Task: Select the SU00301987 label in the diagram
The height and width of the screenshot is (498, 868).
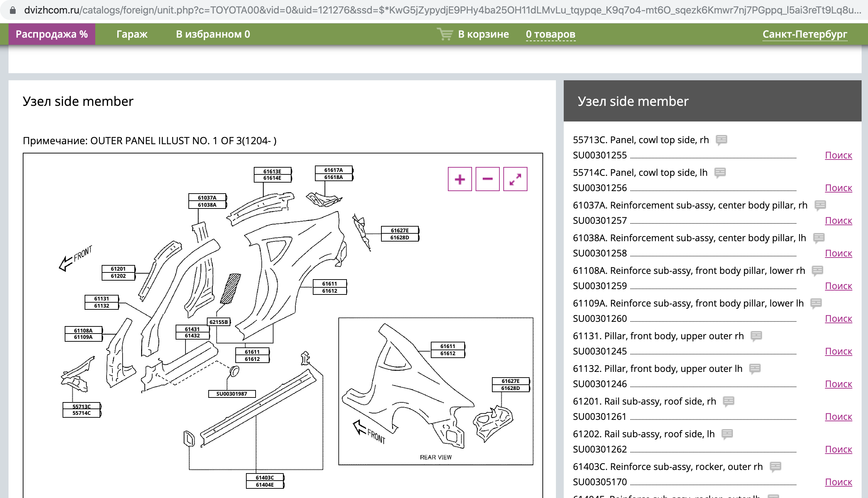Action: tap(232, 394)
